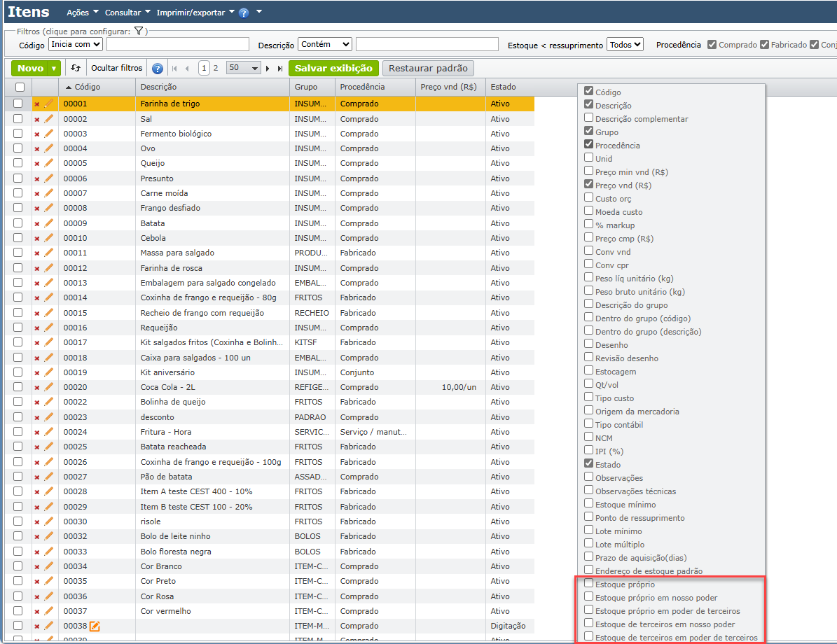Click the Novo button
The height and width of the screenshot is (644, 837).
coord(30,69)
